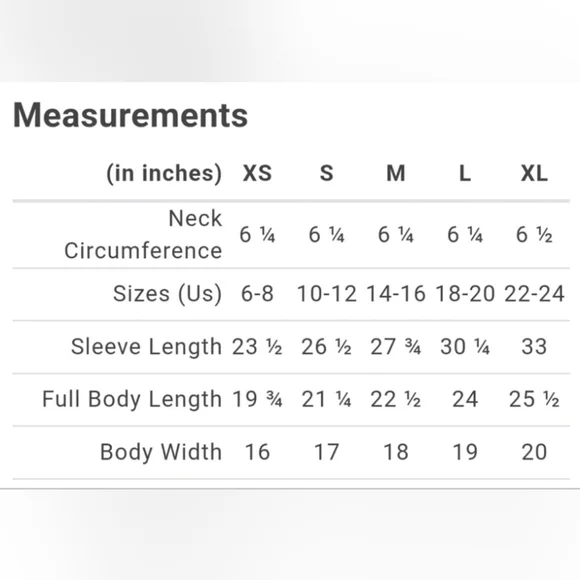Click the Body Width row label
Image resolution: width=580 pixels, height=580 pixels.
pyautogui.click(x=161, y=452)
